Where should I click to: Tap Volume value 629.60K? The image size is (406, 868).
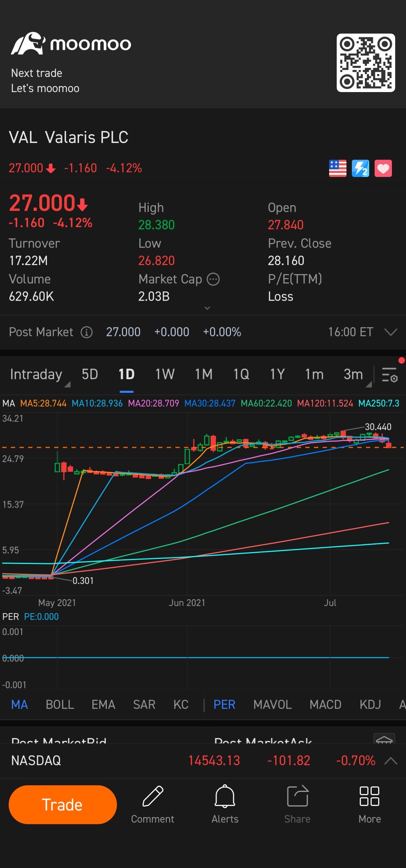click(x=31, y=296)
